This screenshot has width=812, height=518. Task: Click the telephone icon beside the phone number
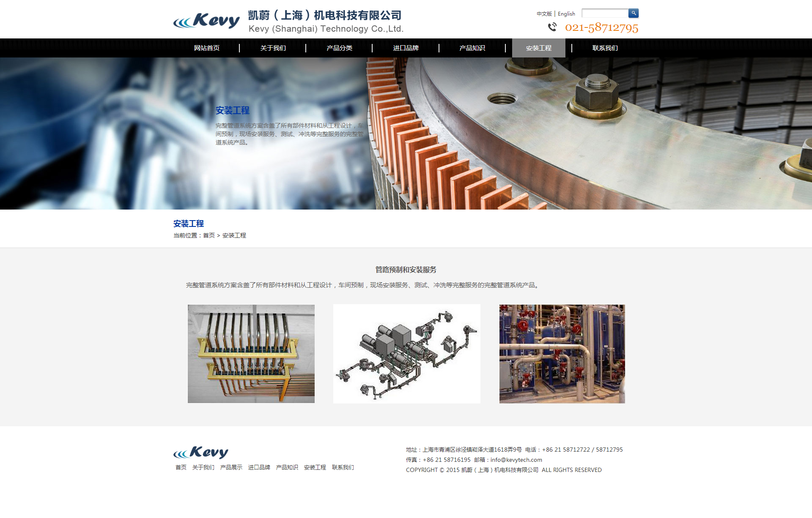(552, 27)
